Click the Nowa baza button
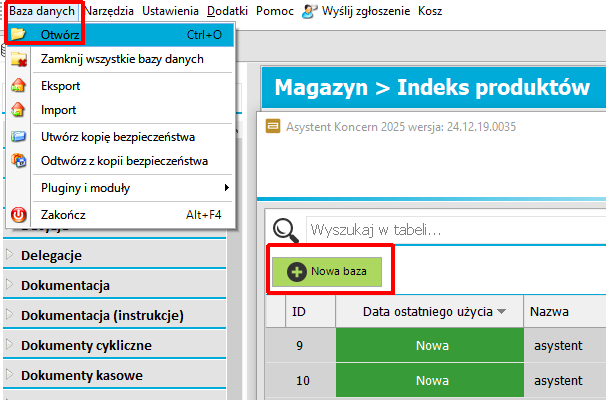This screenshot has width=606, height=400. click(x=327, y=272)
